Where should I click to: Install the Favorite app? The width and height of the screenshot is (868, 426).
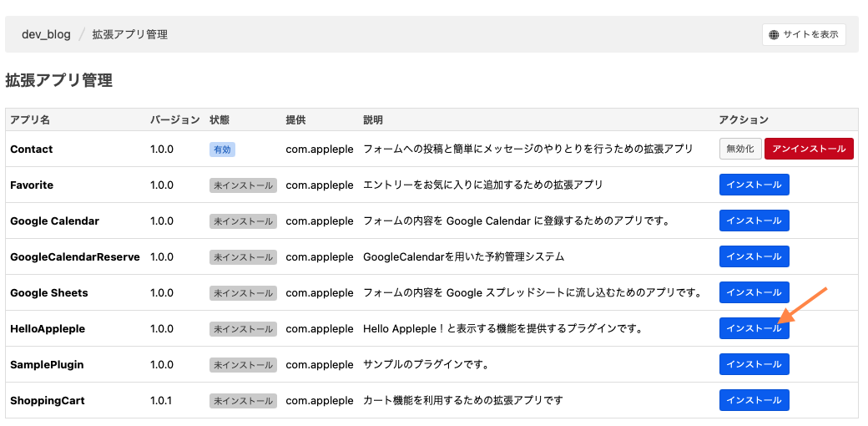[x=754, y=185]
